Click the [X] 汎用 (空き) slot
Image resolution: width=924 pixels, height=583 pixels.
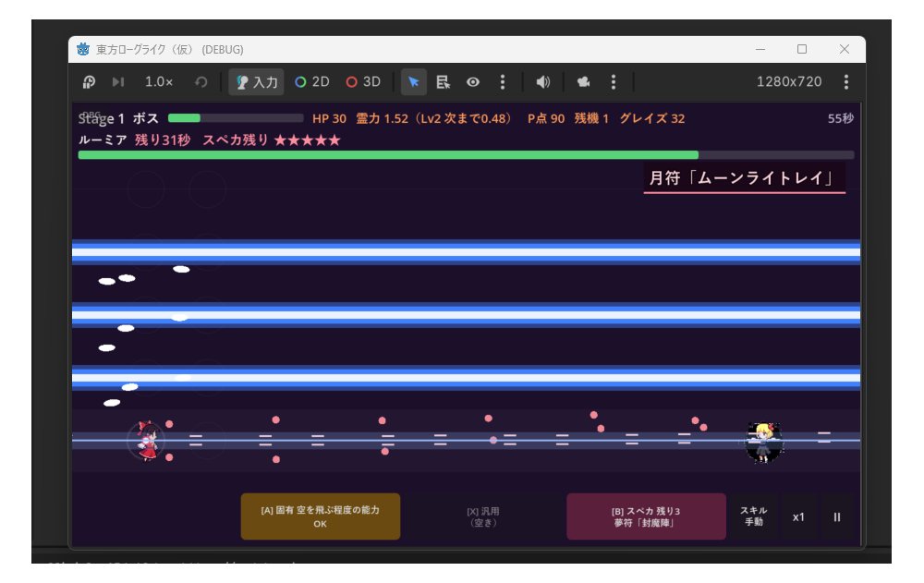click(x=483, y=516)
